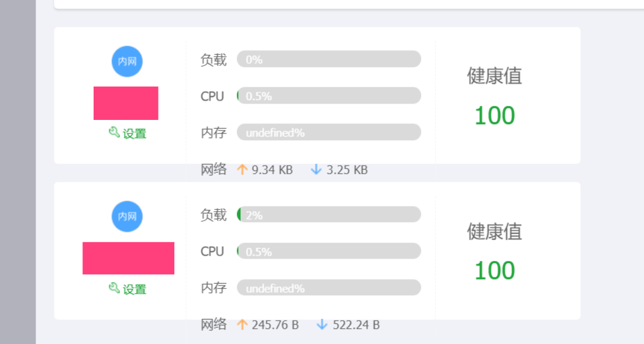The width and height of the screenshot is (644, 344).
Task: Open 设置 for the first server
Action: [128, 133]
